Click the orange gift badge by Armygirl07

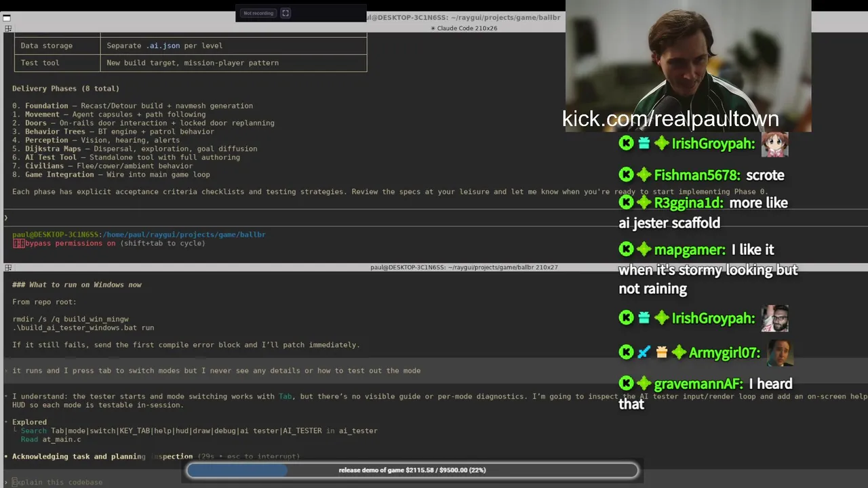click(x=661, y=352)
